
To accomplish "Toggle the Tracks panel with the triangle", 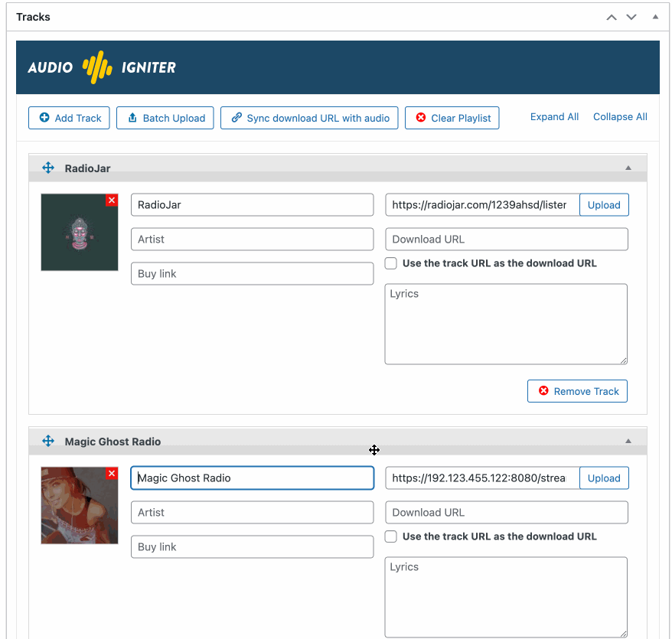I will 655,17.
